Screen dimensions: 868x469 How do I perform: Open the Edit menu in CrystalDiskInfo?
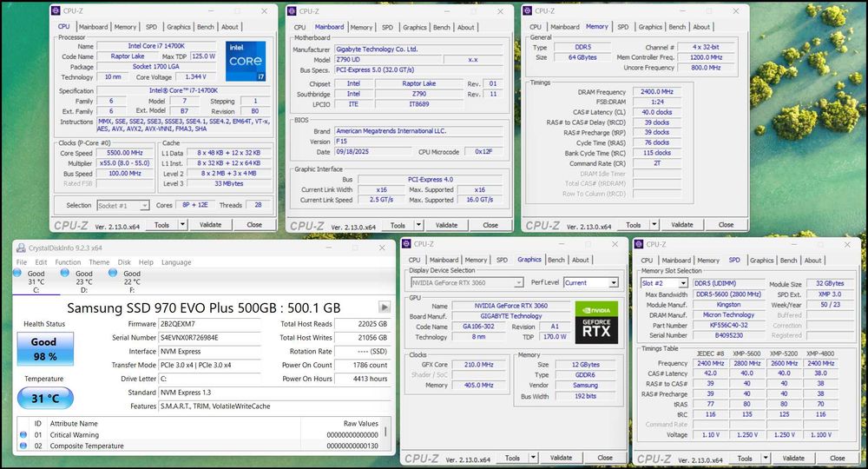coord(41,262)
